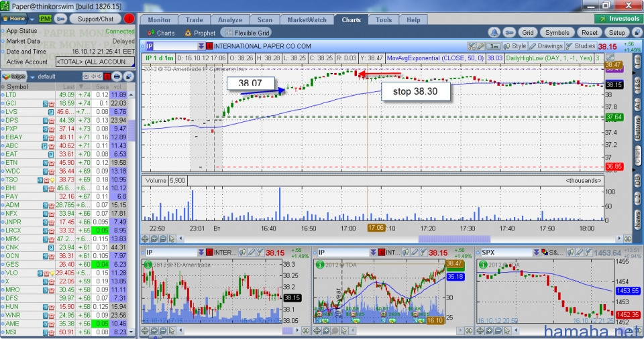Click the green info icon on the SPX chart
Image resolution: width=644 pixels, height=339 pixels.
(483, 265)
